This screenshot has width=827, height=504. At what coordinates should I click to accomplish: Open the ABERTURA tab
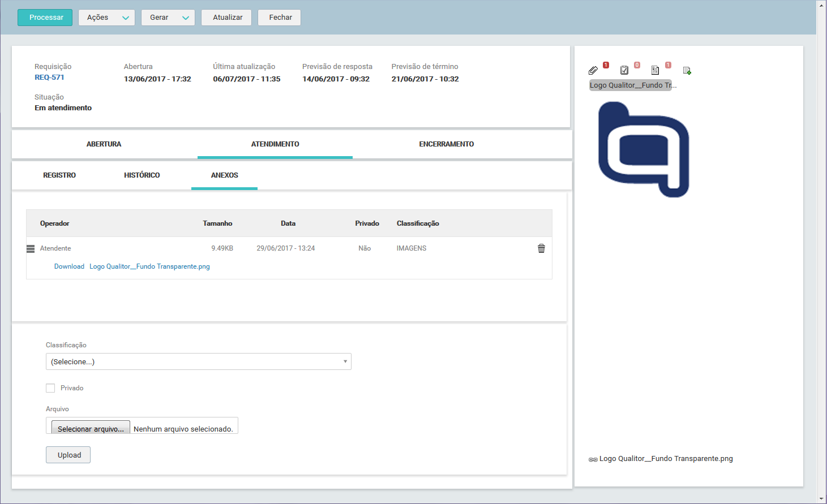(104, 144)
